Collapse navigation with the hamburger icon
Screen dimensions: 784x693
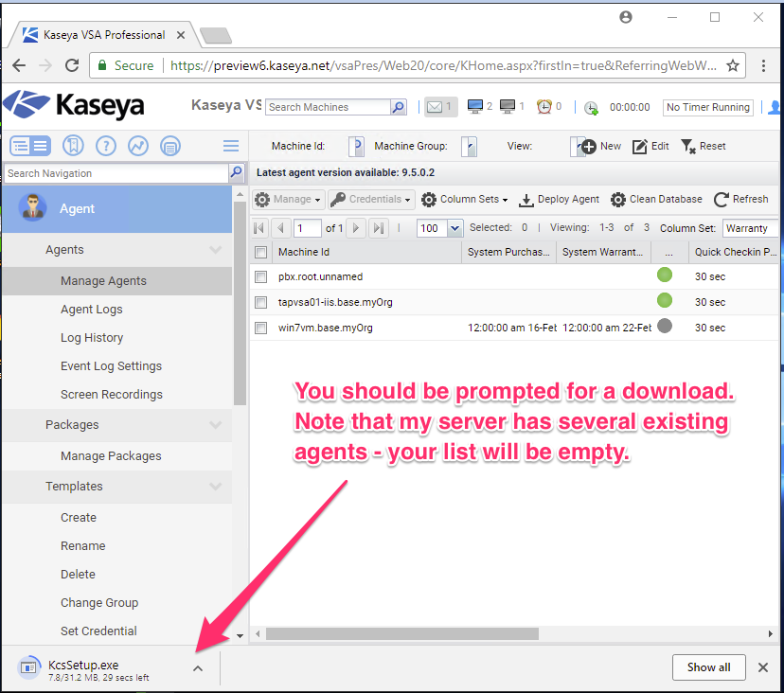(231, 146)
